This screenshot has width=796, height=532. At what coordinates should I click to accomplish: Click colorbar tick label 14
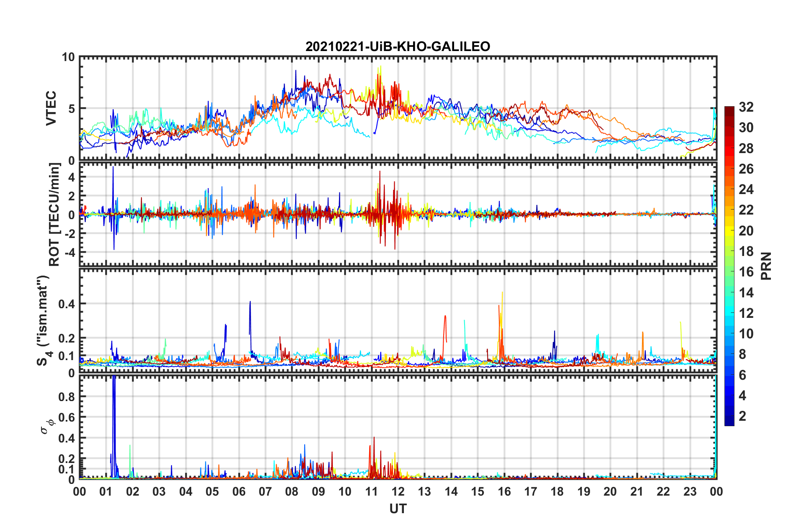(x=746, y=293)
